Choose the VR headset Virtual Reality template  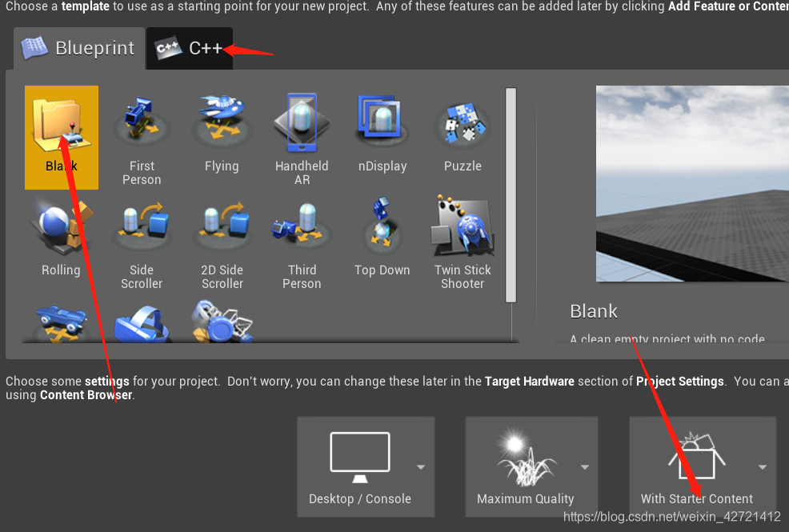(x=142, y=322)
